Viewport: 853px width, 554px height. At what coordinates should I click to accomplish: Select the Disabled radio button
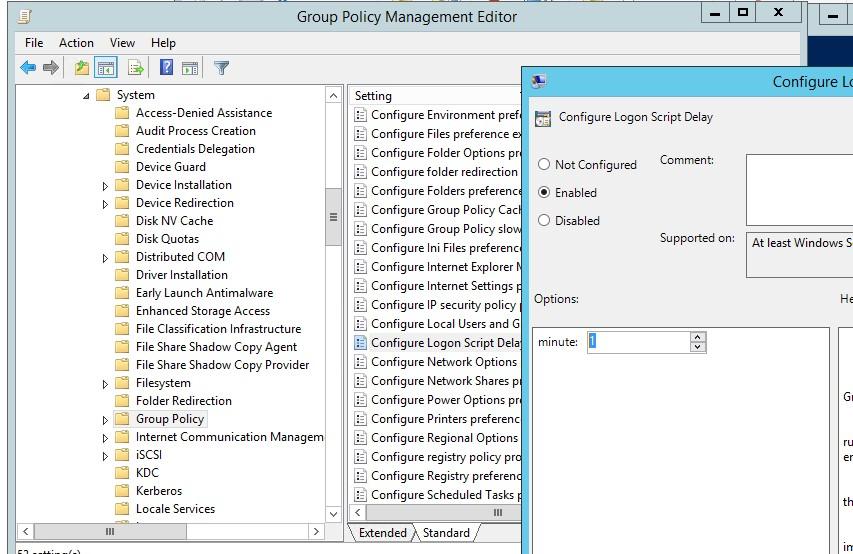pyautogui.click(x=543, y=220)
